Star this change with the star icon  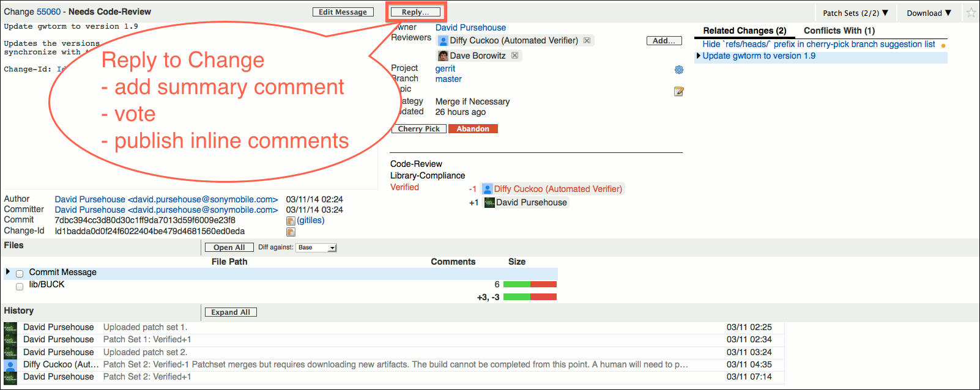pos(971,13)
